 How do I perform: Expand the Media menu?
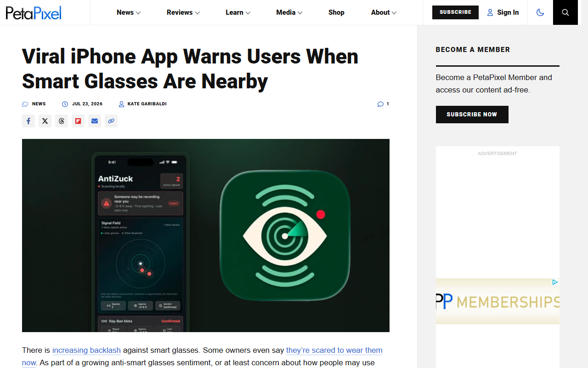(x=289, y=12)
